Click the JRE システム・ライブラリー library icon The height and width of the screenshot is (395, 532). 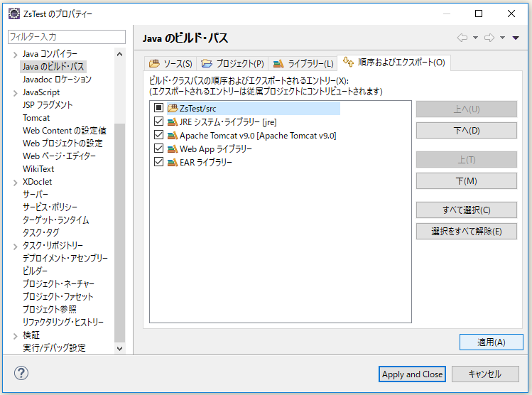(x=173, y=121)
